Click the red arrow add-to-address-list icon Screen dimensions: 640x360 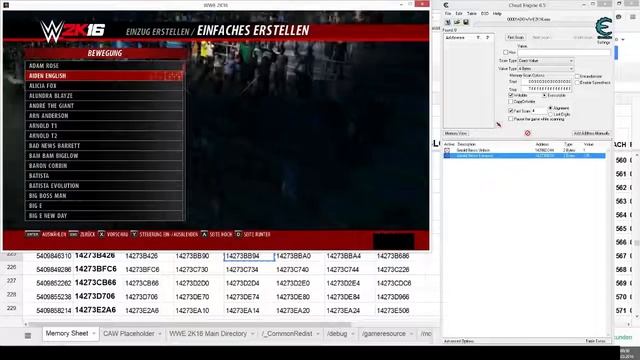(499, 124)
